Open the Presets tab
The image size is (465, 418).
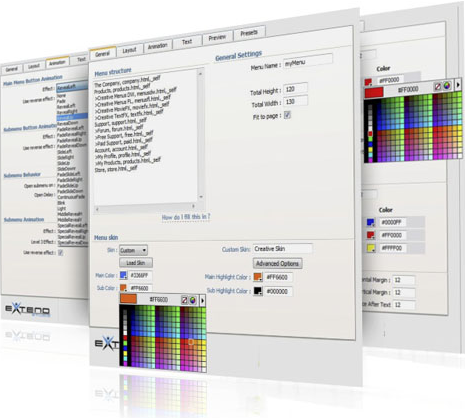pos(249,33)
